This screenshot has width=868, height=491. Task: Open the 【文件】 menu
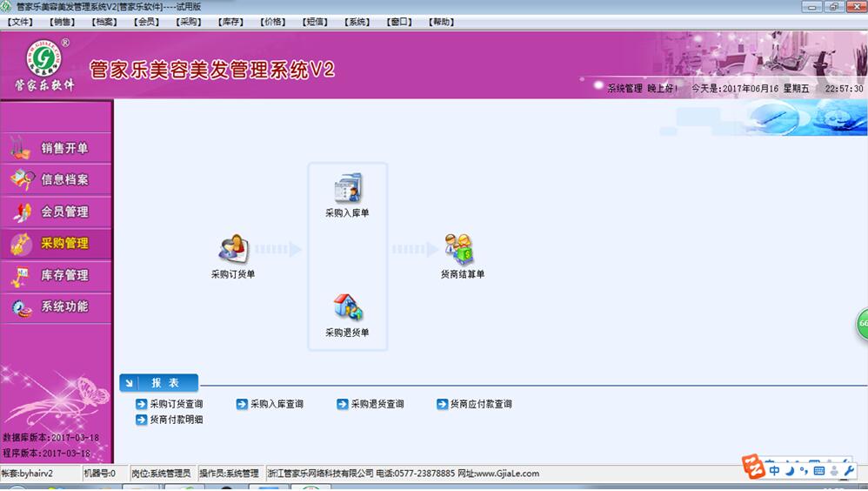(x=20, y=22)
